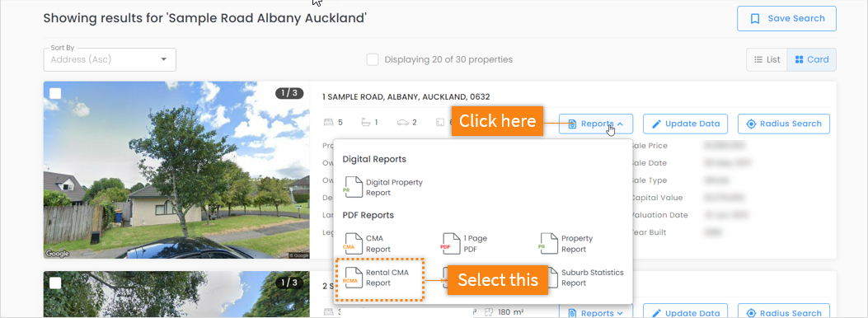Click the target icon on Radius Search

[751, 124]
